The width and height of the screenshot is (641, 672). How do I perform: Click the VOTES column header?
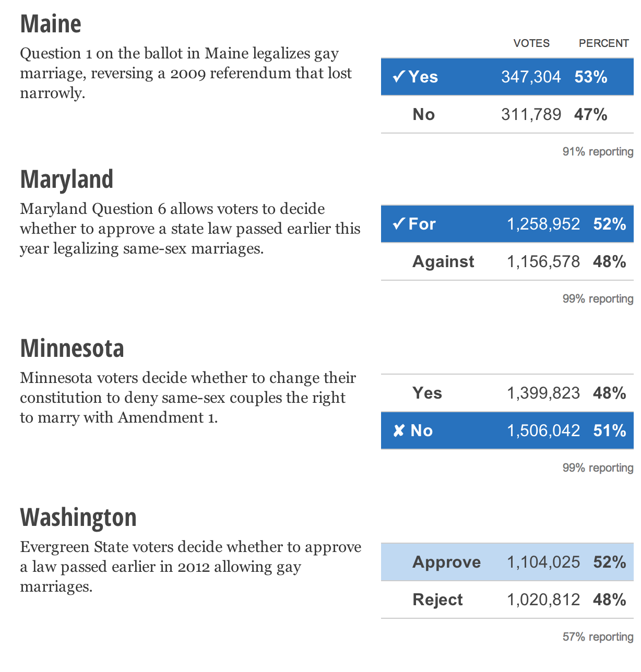[531, 43]
